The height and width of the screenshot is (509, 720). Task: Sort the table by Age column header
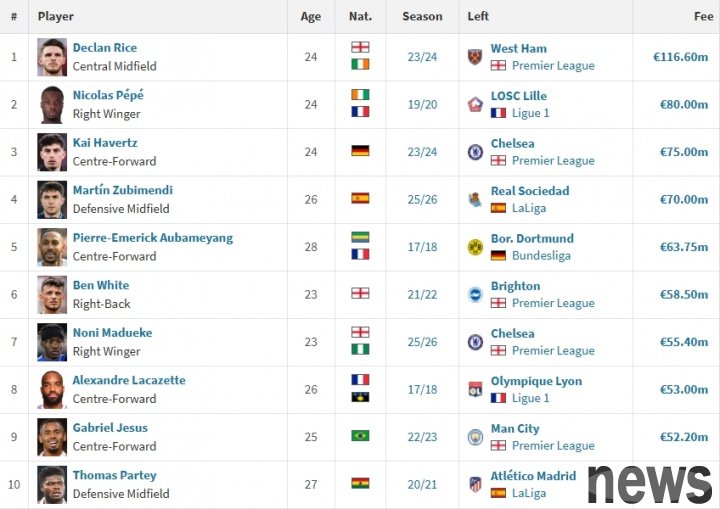click(311, 17)
